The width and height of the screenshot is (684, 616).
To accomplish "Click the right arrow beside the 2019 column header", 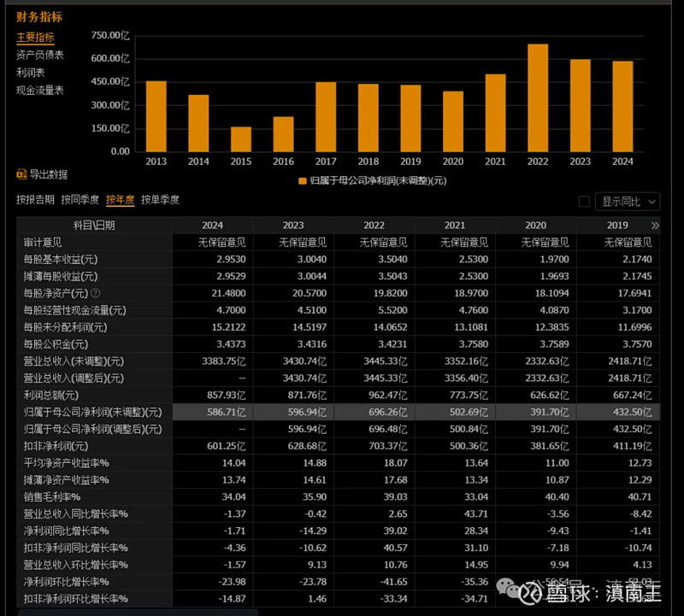I will pyautogui.click(x=654, y=225).
